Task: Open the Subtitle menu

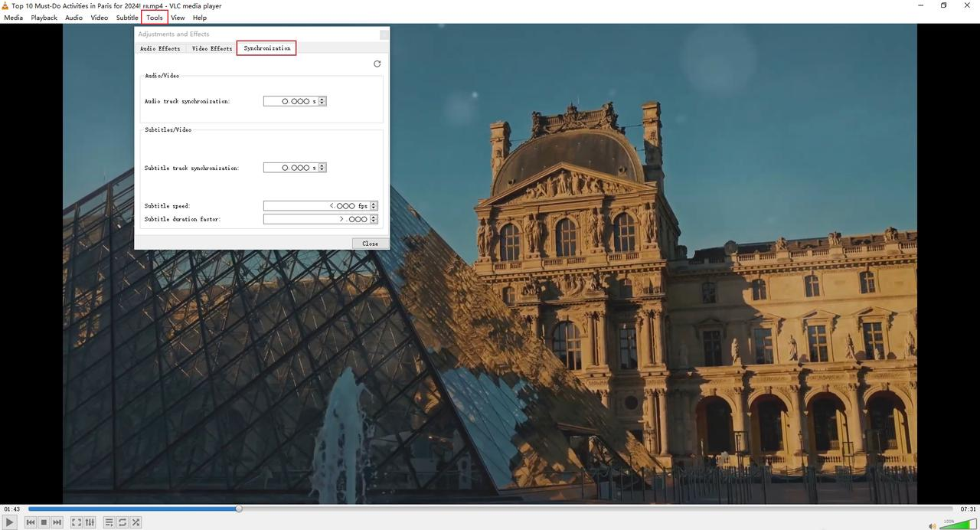Action: 127,18
